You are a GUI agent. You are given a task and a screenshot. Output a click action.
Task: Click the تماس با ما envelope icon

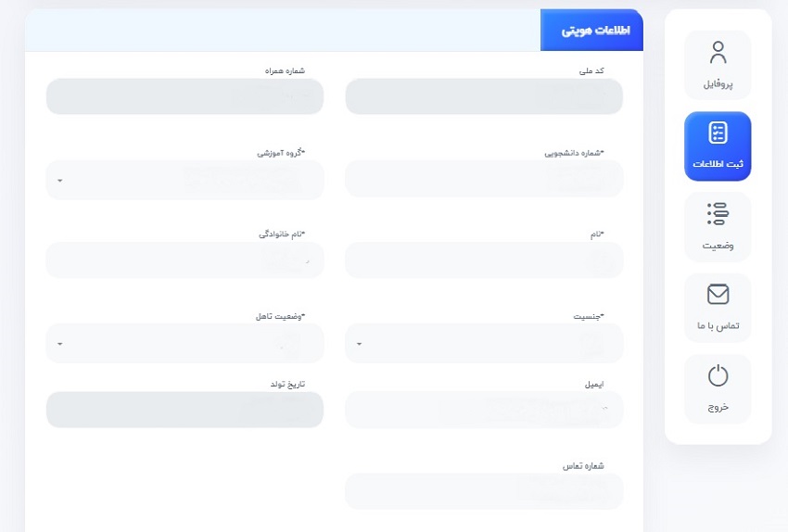(x=718, y=295)
